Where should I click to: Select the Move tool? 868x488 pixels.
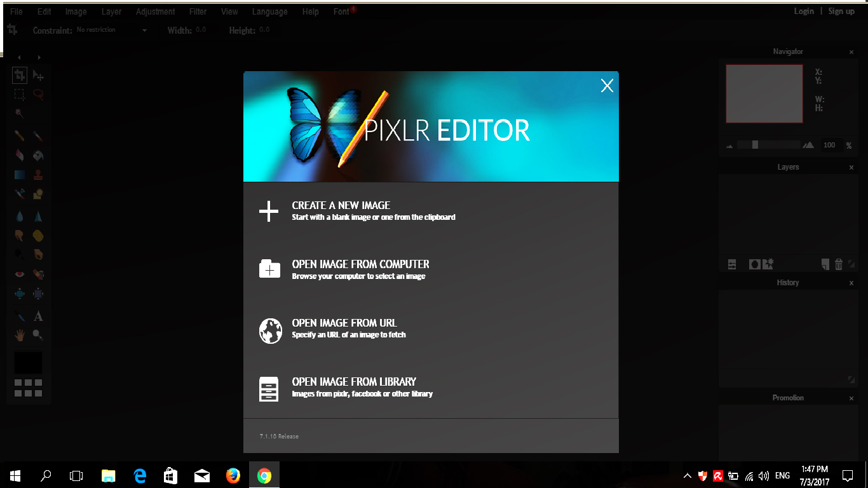click(38, 75)
